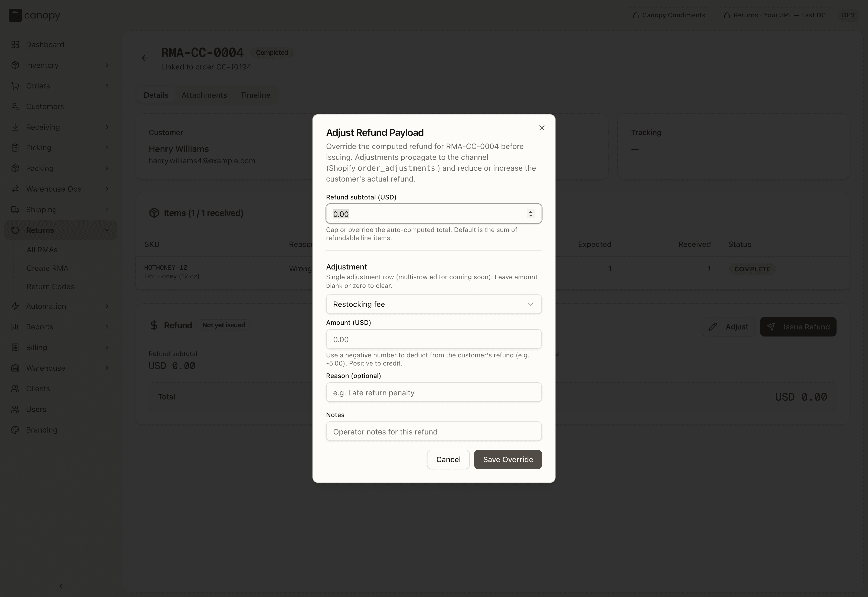Go back using the arrow icon
The width and height of the screenshot is (868, 597).
[x=145, y=58]
